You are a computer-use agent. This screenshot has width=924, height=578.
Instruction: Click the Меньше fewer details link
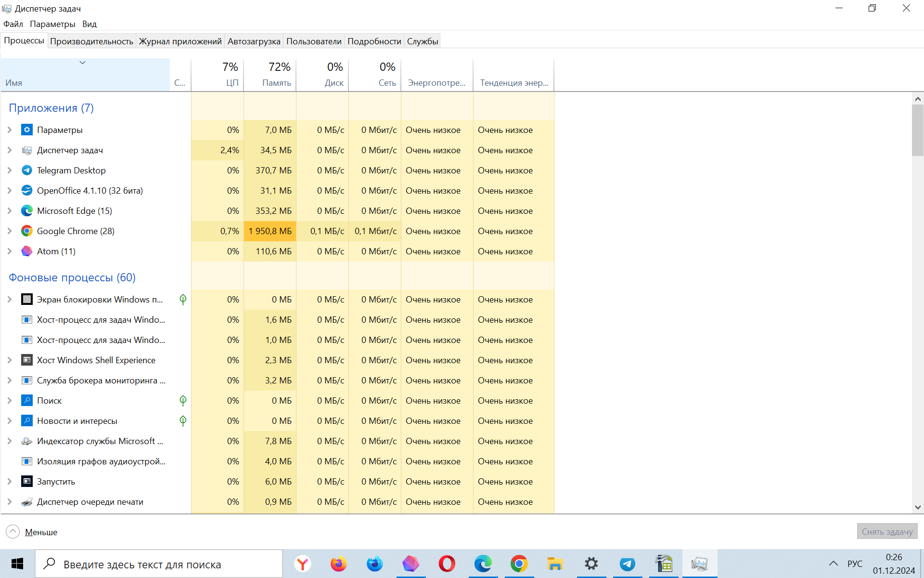[x=41, y=532]
